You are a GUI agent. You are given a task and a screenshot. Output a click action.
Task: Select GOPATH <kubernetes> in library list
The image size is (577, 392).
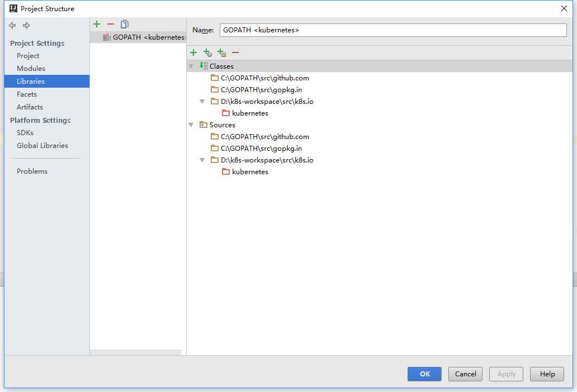pyautogui.click(x=138, y=37)
